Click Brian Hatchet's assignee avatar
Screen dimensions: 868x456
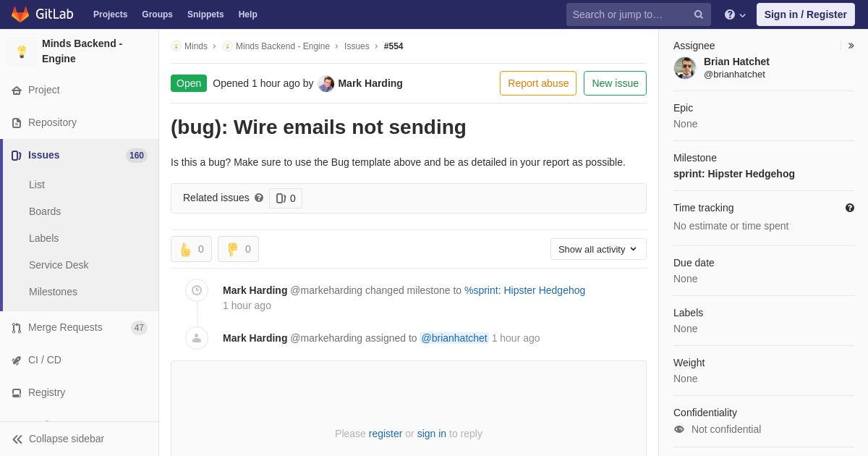(x=685, y=68)
